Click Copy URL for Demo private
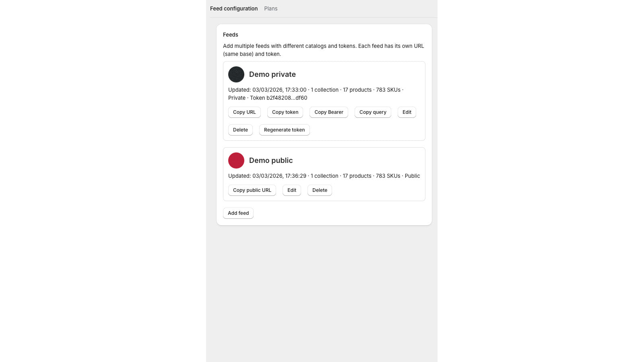The image size is (644, 362). pyautogui.click(x=244, y=112)
